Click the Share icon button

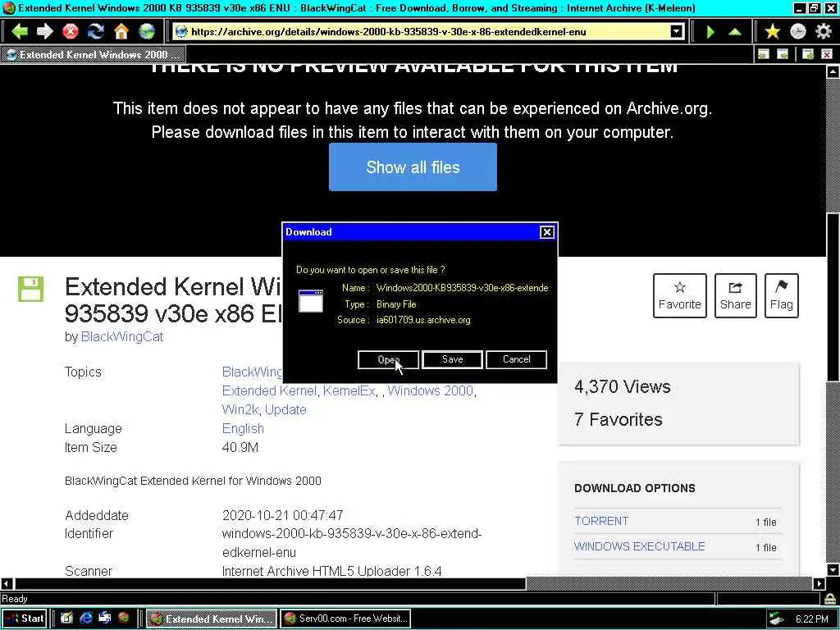tap(735, 295)
